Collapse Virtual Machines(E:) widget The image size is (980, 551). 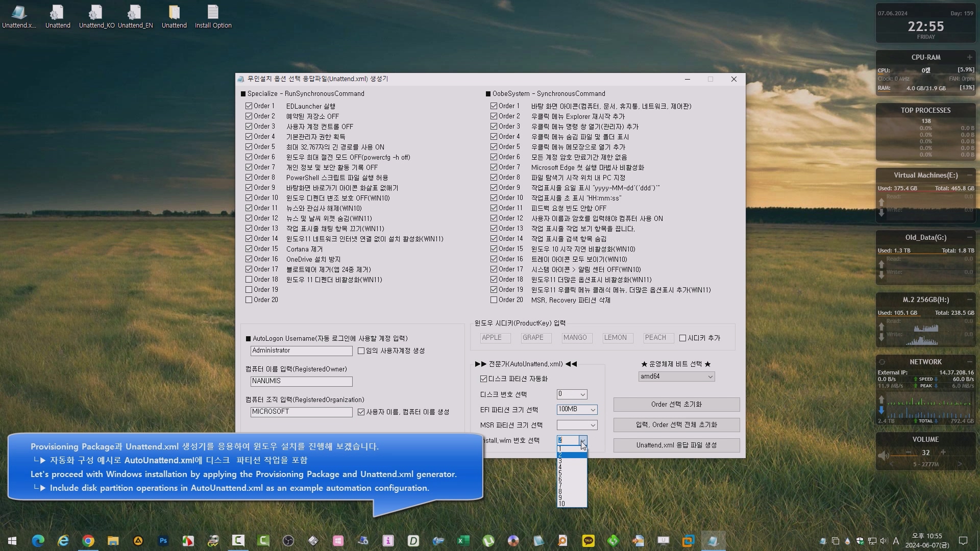point(969,176)
